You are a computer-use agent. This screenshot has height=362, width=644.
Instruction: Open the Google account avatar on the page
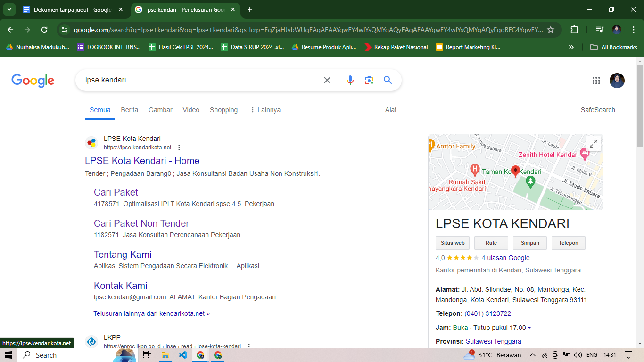pos(617,81)
